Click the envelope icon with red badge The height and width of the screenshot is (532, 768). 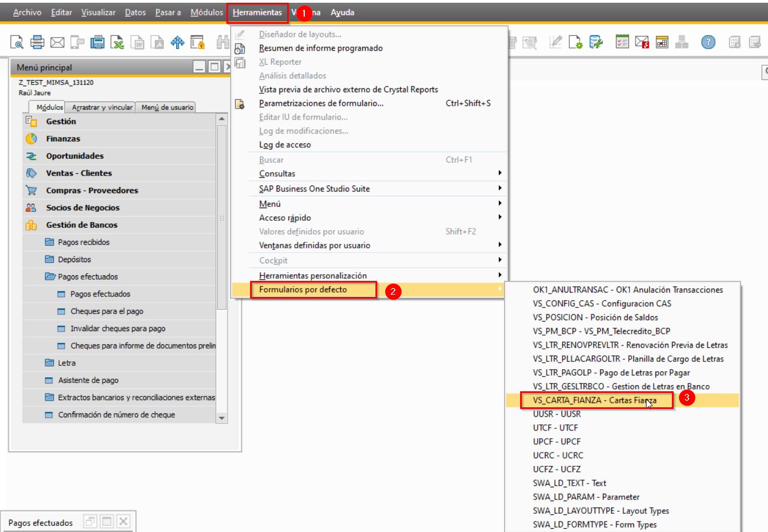point(642,42)
